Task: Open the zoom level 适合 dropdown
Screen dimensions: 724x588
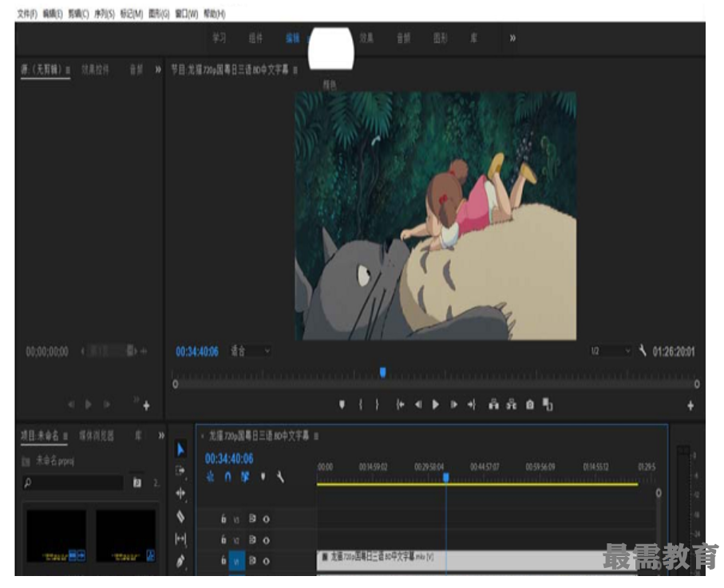Action: (251, 351)
